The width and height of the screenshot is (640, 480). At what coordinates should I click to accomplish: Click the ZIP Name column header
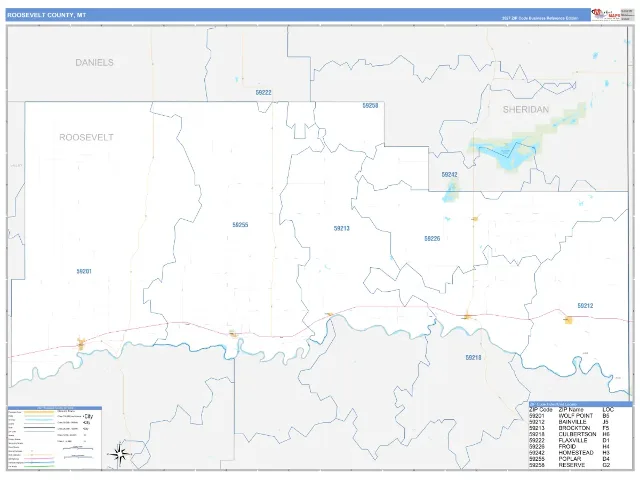(571, 410)
